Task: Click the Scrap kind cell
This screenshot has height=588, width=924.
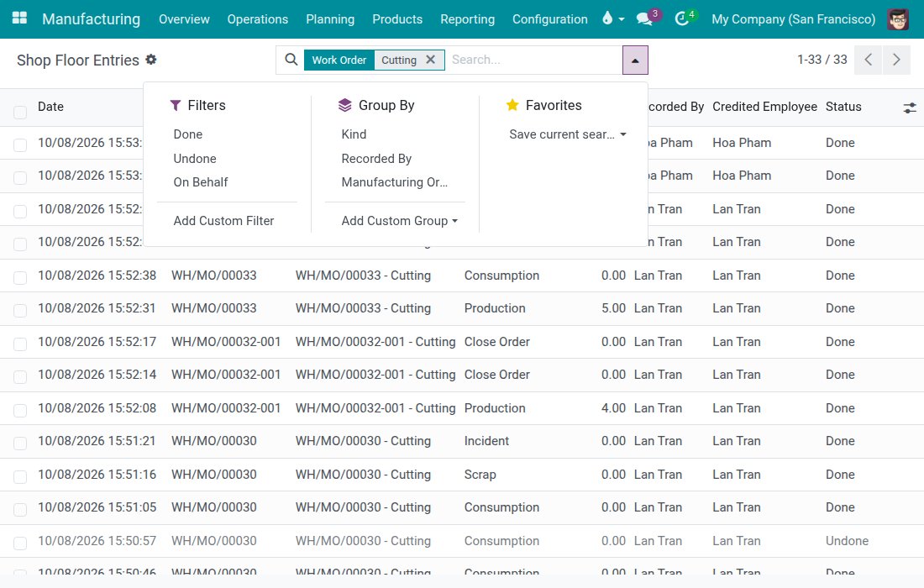Action: (x=480, y=475)
